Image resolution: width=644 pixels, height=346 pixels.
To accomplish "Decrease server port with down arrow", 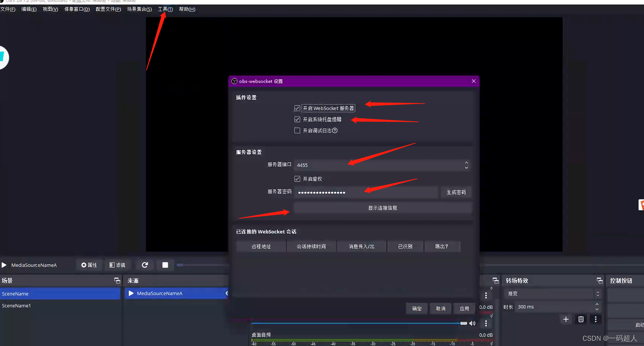I will coord(466,168).
